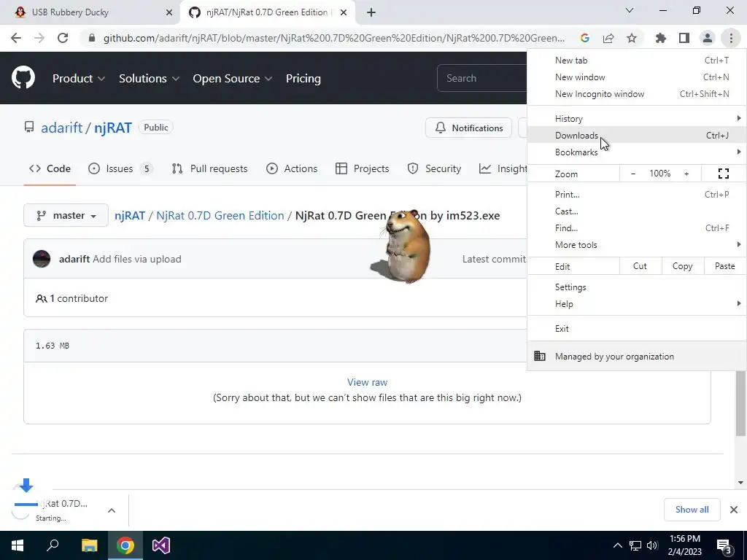The image size is (747, 560).
Task: Open the volume speaker tray icon
Action: 652,545
